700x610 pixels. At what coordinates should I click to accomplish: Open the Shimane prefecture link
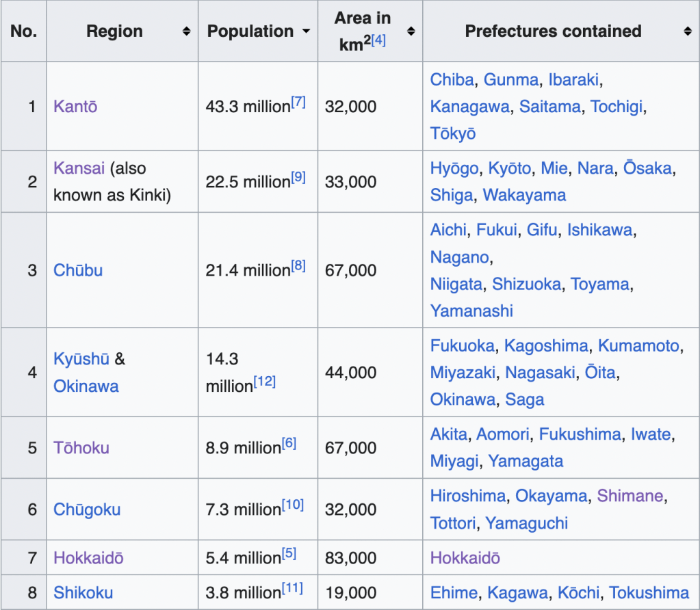tap(630, 496)
